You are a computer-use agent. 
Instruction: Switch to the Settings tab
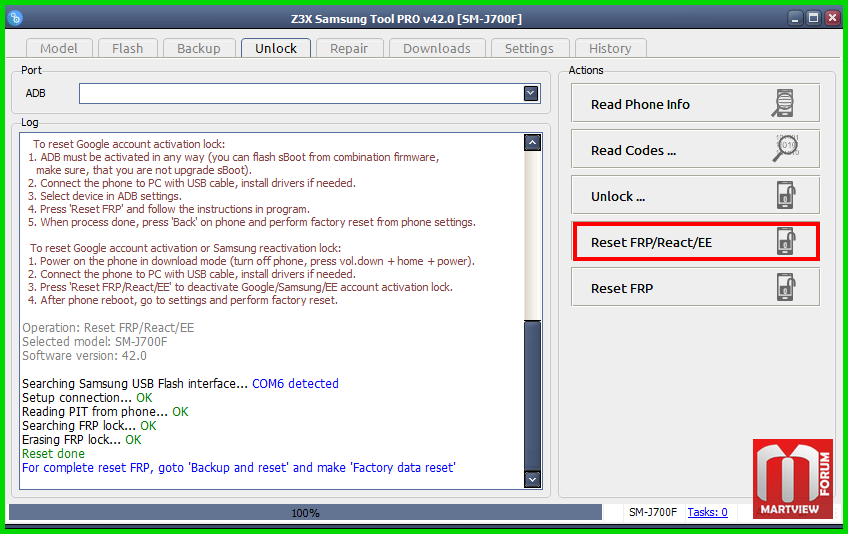529,48
